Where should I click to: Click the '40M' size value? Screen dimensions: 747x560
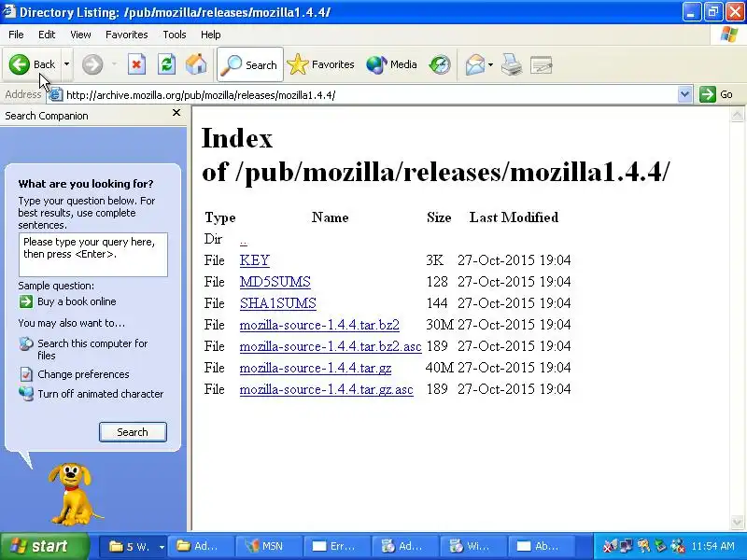439,368
